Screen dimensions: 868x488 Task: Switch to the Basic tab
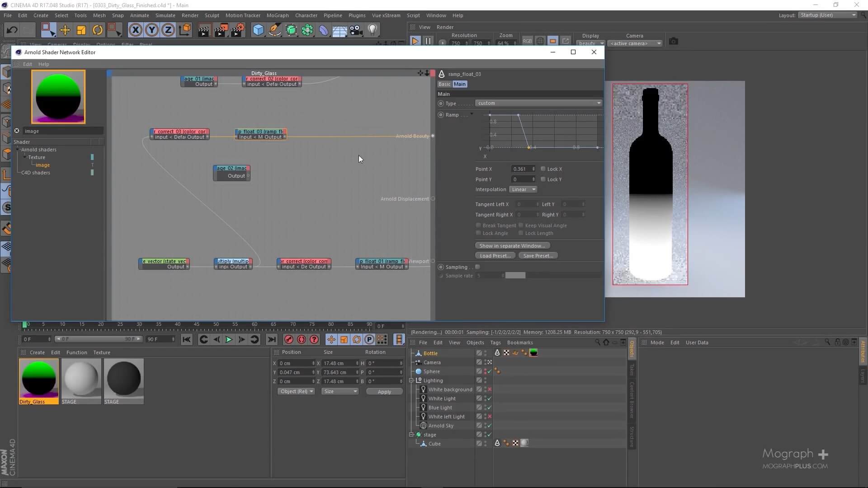444,84
